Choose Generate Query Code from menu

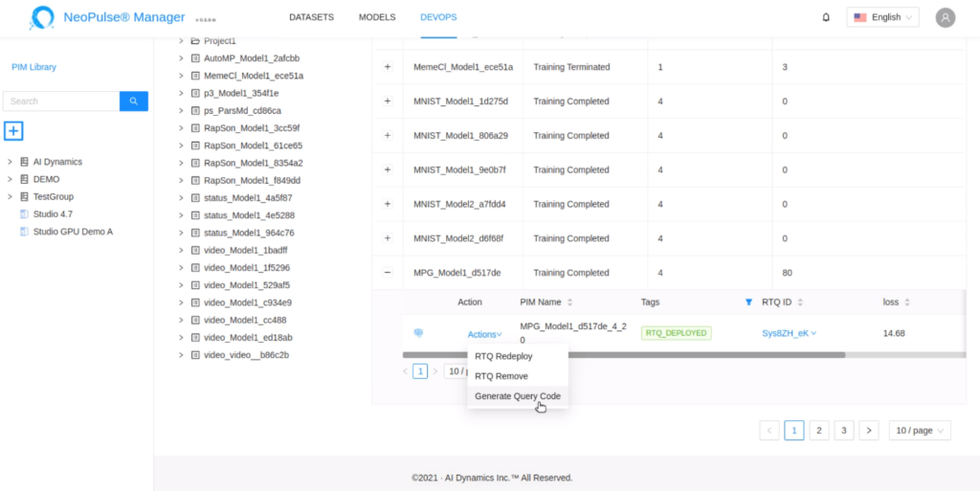517,396
